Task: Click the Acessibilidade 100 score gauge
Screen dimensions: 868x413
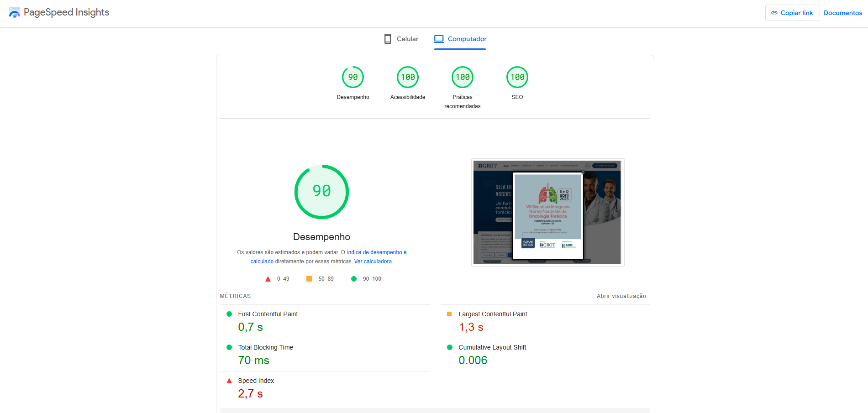Action: coord(407,77)
